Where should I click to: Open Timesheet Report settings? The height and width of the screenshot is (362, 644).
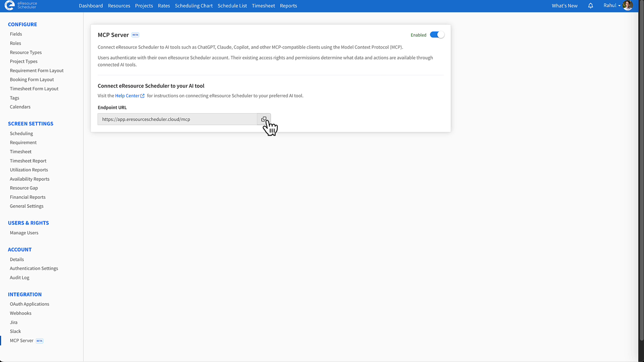(x=28, y=161)
